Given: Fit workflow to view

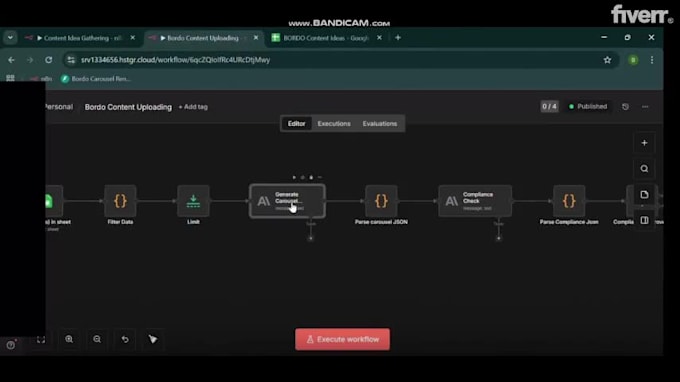Looking at the screenshot, I should tap(41, 339).
